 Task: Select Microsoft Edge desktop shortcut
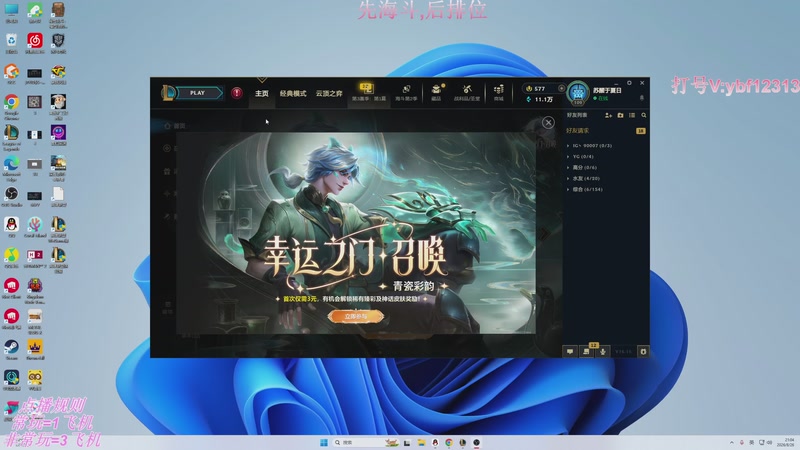click(x=11, y=168)
